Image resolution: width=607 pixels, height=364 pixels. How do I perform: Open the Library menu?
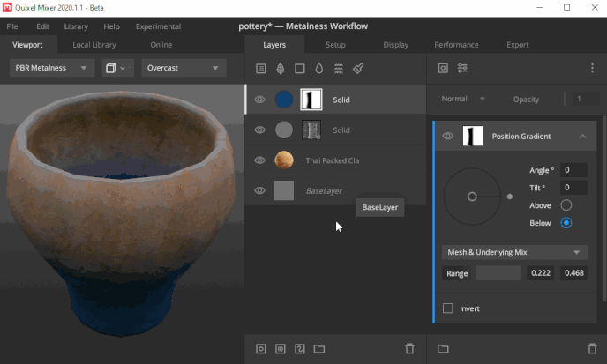tap(76, 26)
